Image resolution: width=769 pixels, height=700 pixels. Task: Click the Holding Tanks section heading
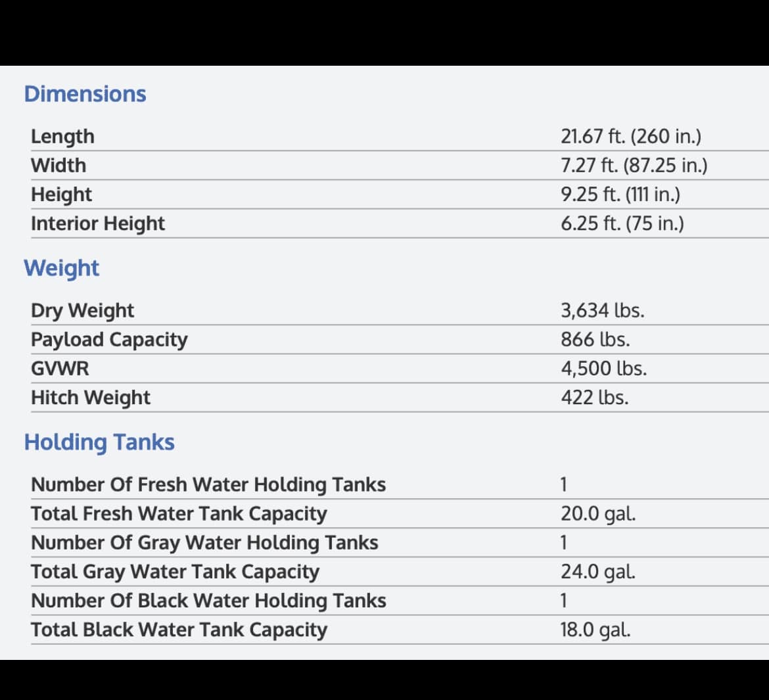(x=99, y=442)
